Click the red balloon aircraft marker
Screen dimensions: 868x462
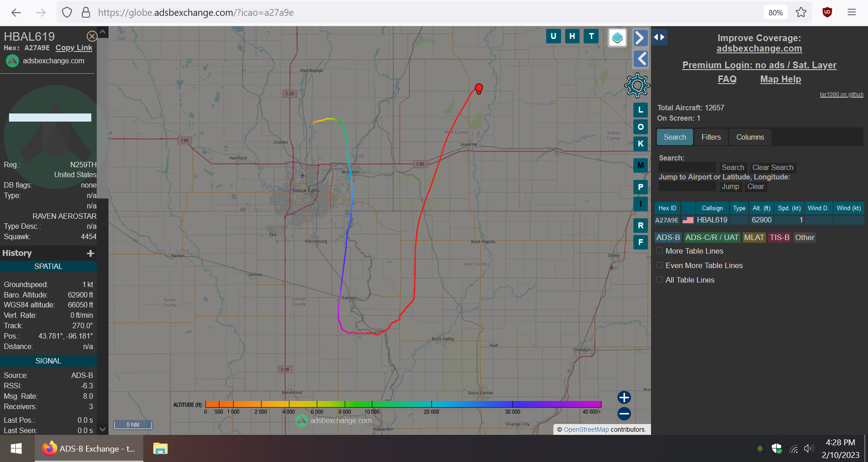click(479, 89)
